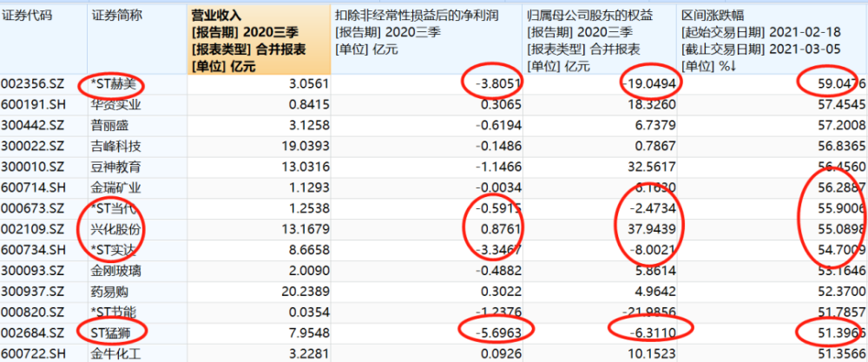Select stock code 600191.SH
Image resolution: width=868 pixels, height=362 pixels.
click(x=33, y=105)
